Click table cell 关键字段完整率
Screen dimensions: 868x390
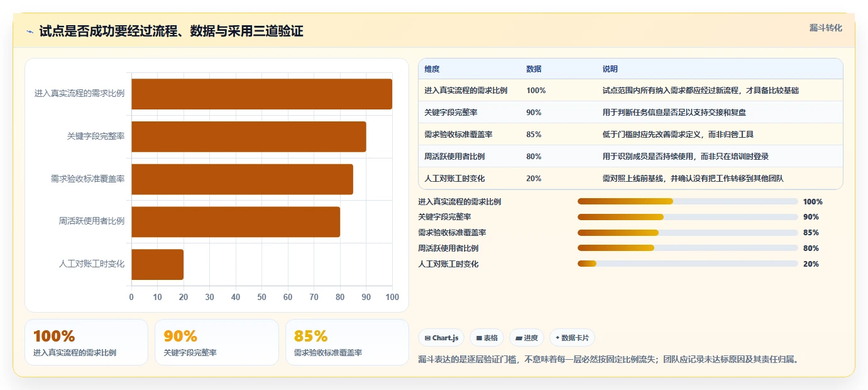(451, 113)
